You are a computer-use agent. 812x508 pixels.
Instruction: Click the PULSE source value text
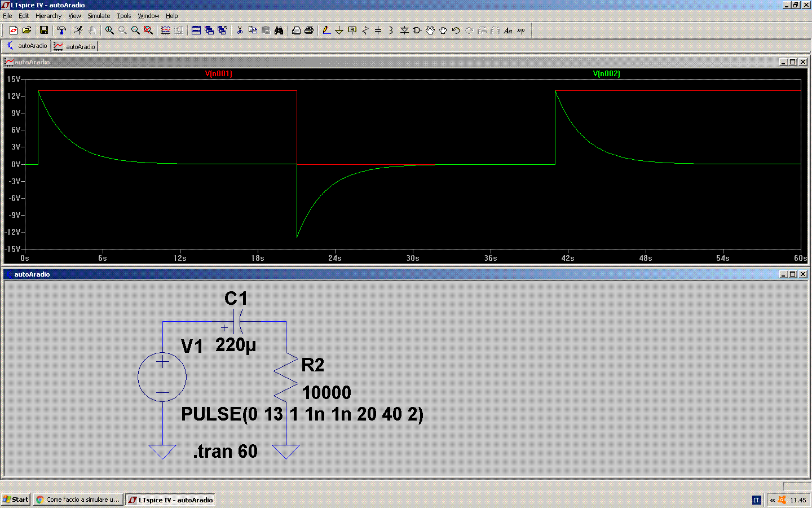coord(302,414)
